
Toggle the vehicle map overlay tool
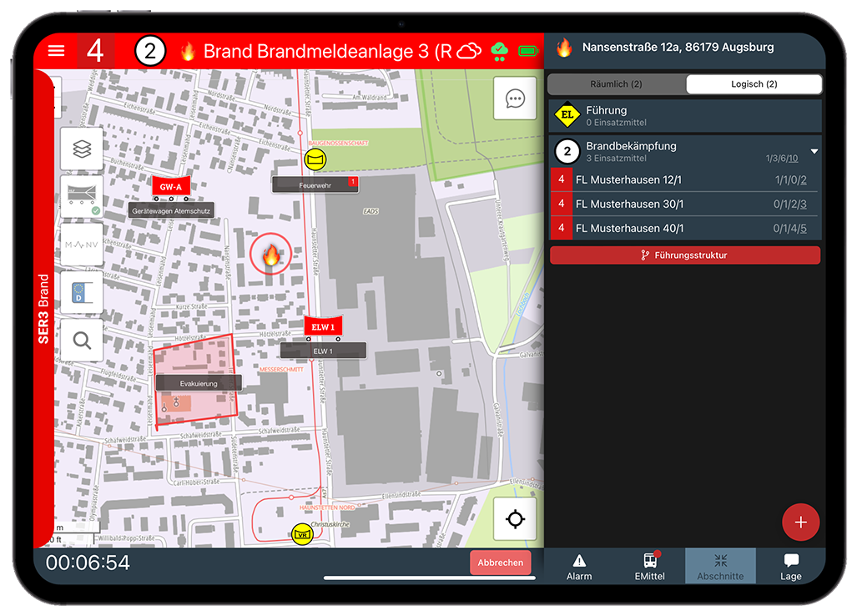82,196
